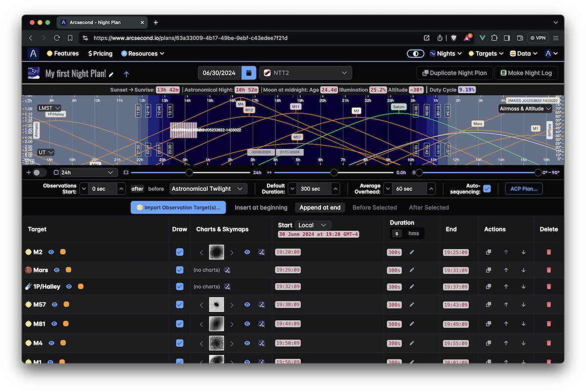Duplicate the M57 observation row
The image size is (586, 392).
pos(488,305)
